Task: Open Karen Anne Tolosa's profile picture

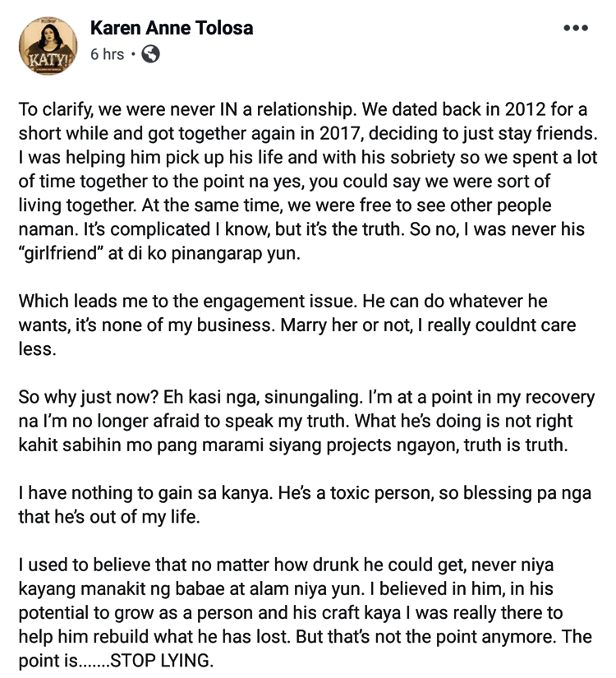Action: point(48,45)
